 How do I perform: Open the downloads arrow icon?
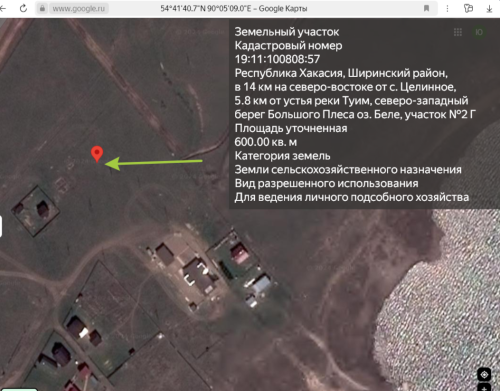489,9
